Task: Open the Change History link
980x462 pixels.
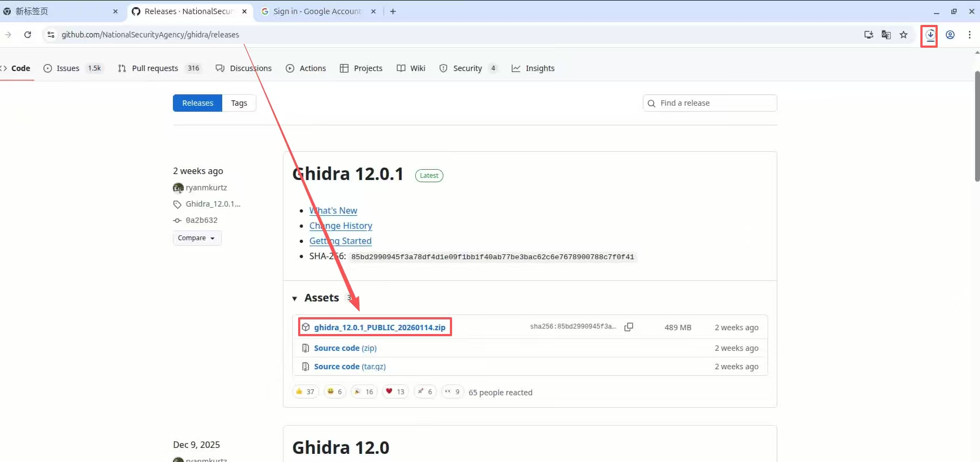Action: [341, 226]
